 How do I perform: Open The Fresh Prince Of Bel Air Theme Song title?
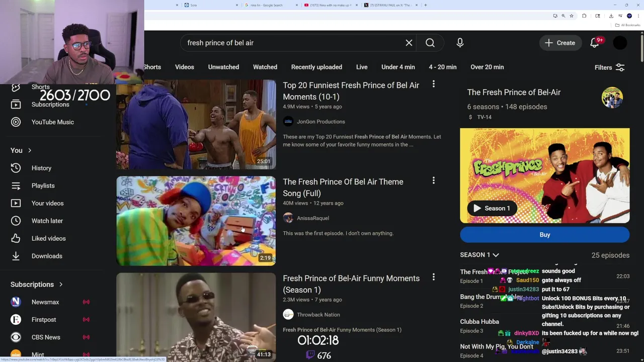[x=343, y=188]
